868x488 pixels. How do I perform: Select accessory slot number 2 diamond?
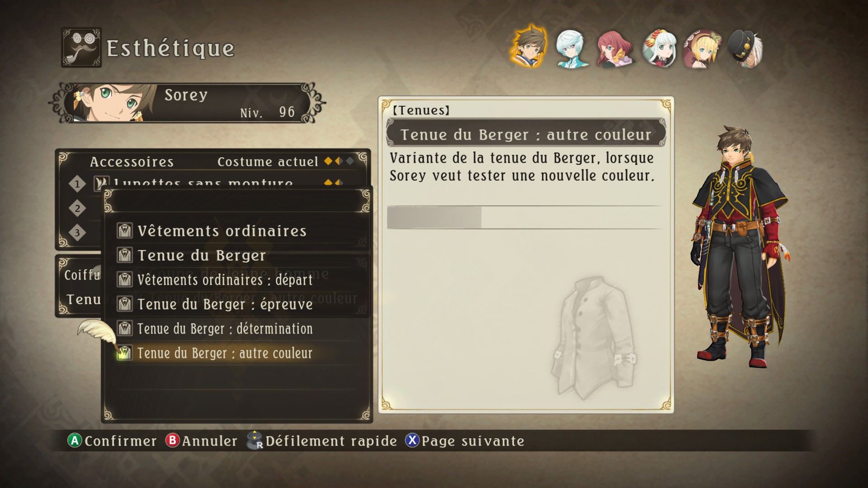tap(77, 208)
